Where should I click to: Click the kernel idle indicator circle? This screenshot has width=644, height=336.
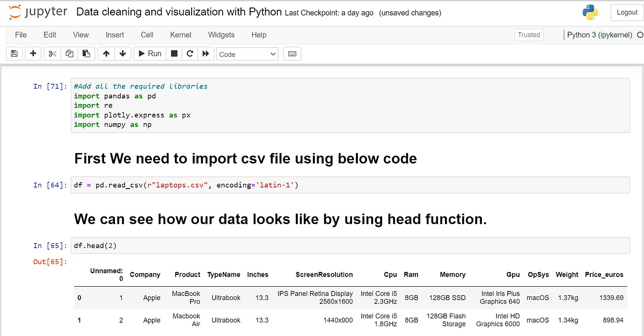pos(640,35)
